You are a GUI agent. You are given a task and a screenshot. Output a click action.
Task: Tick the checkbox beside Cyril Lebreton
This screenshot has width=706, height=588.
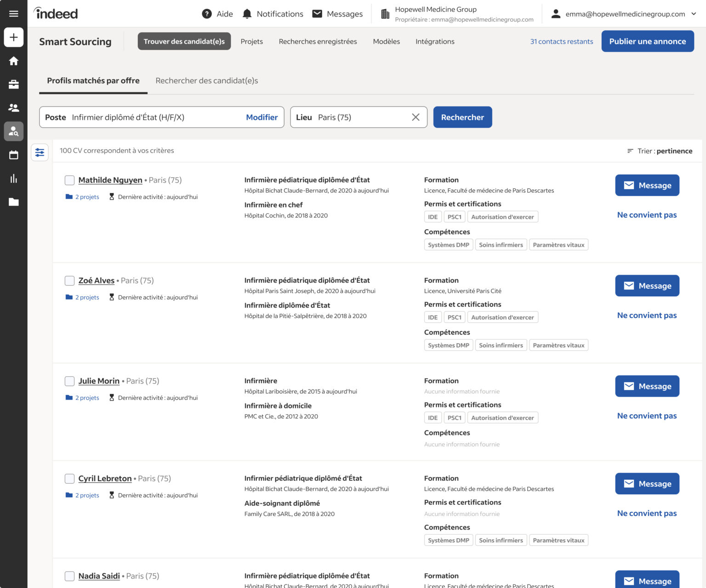(69, 478)
